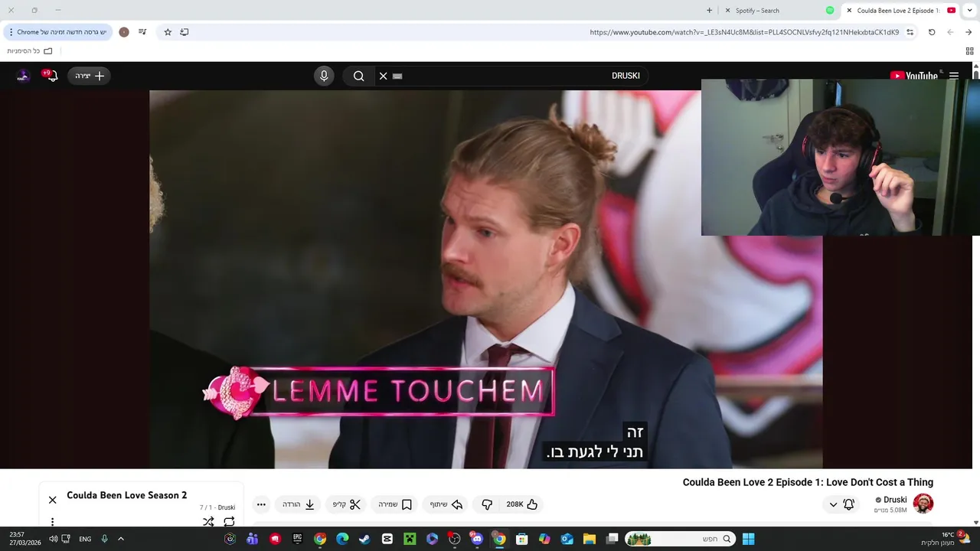Save the video to a playlist
The image size is (980, 551).
pos(395,504)
